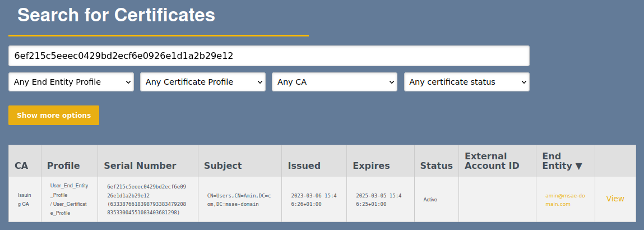Image resolution: width=644 pixels, height=230 pixels.
Task: Click the certificate serial number search field
Action: (268, 56)
